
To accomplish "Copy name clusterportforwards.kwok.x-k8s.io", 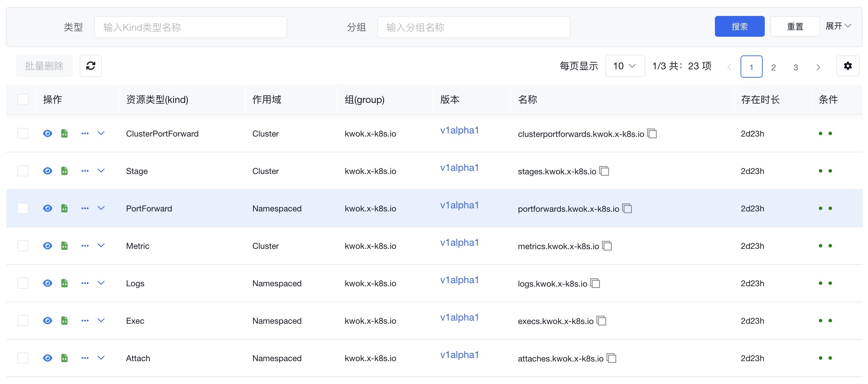I will coord(652,133).
